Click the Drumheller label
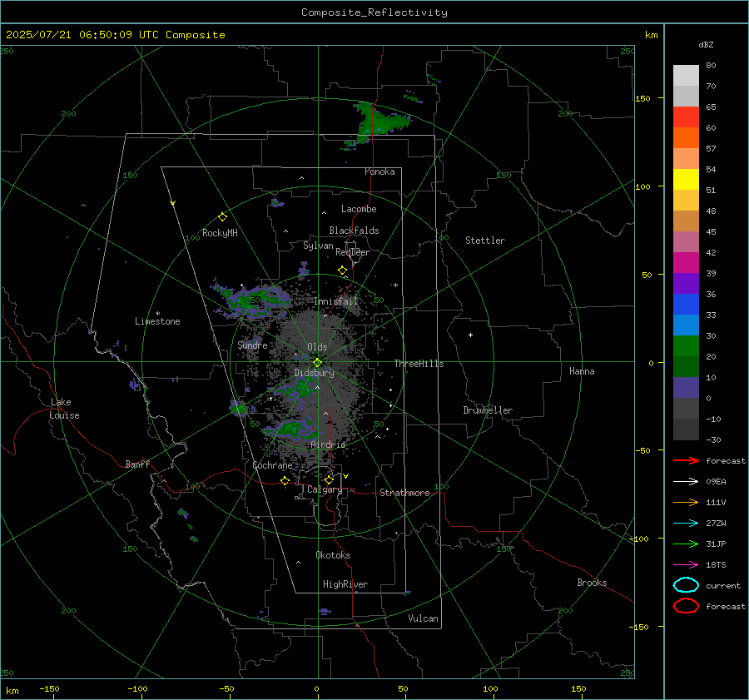This screenshot has width=749, height=700. pos(488,410)
